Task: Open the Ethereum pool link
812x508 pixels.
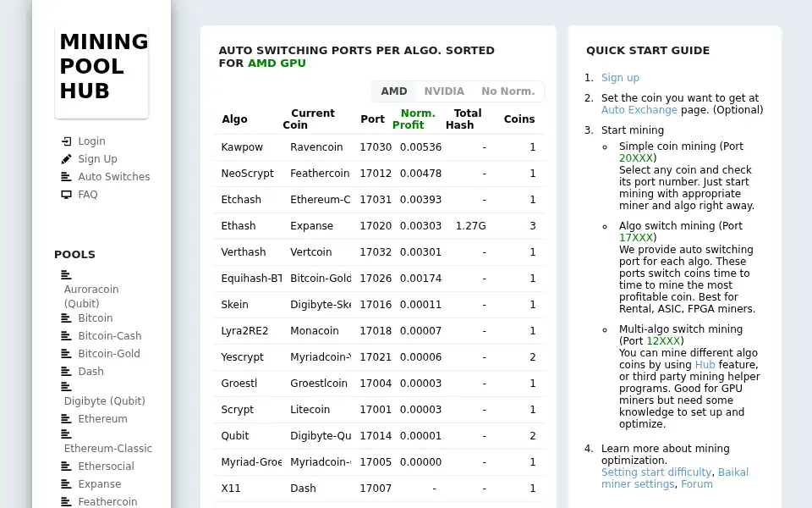Action: pos(102,418)
